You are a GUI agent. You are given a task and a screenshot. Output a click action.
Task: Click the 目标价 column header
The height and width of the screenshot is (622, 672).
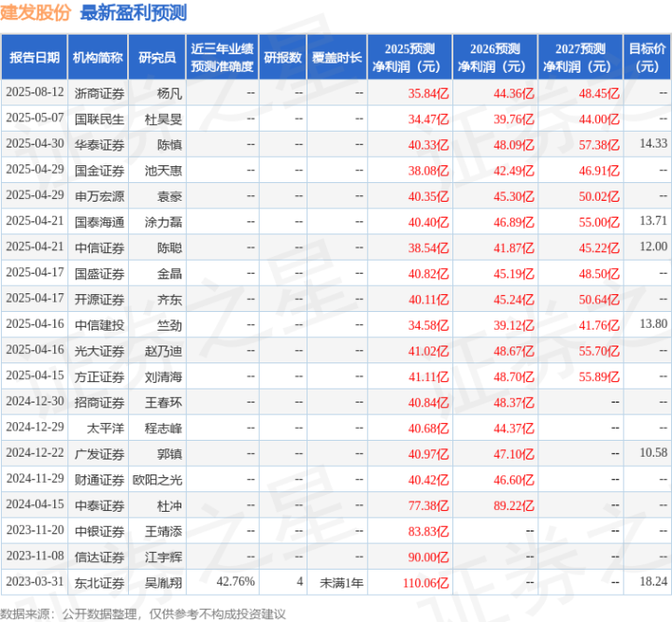click(x=647, y=58)
